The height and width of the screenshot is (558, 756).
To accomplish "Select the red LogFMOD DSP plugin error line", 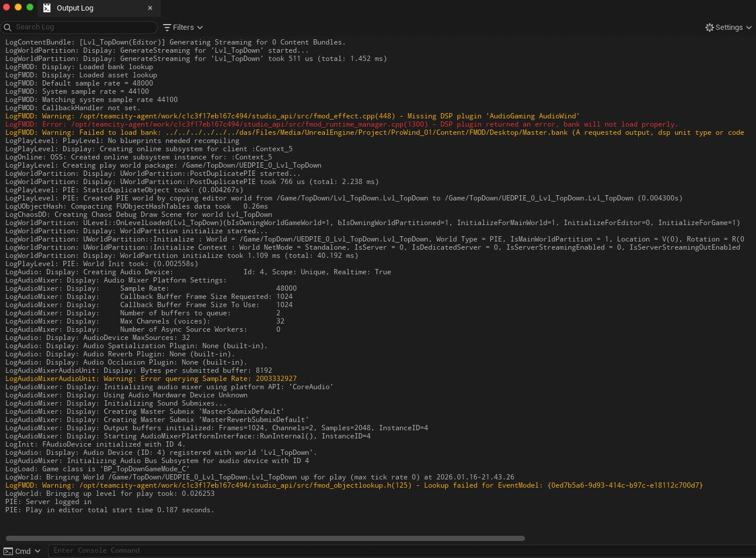I will (x=341, y=124).
